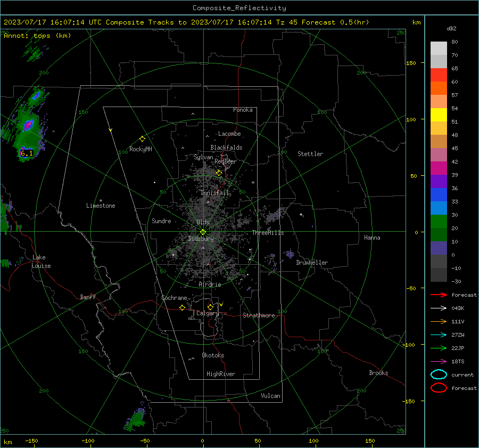This screenshot has height=448, width=479.
Task: Click the Stettler label on the map
Action: 310,154
